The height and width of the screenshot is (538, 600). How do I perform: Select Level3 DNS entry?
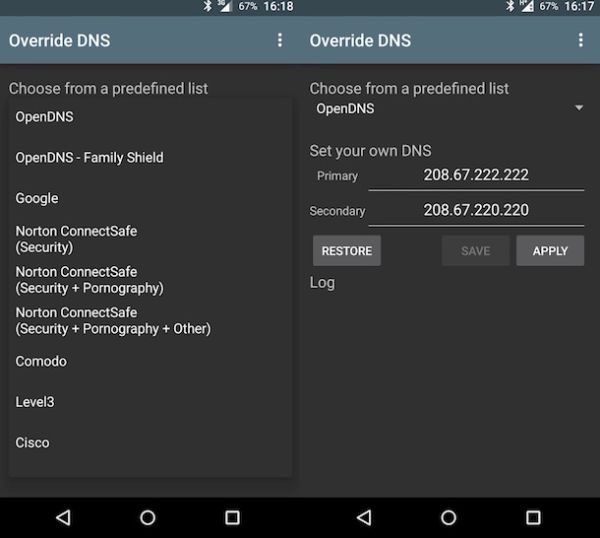[35, 402]
